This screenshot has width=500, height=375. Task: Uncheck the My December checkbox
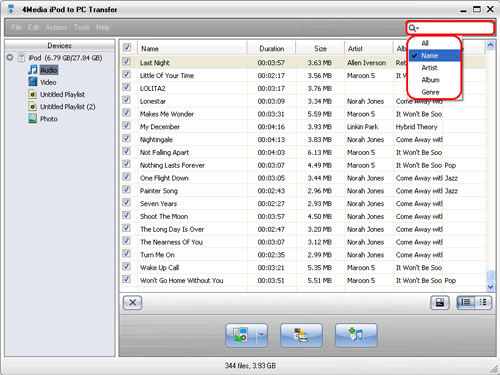(x=126, y=126)
